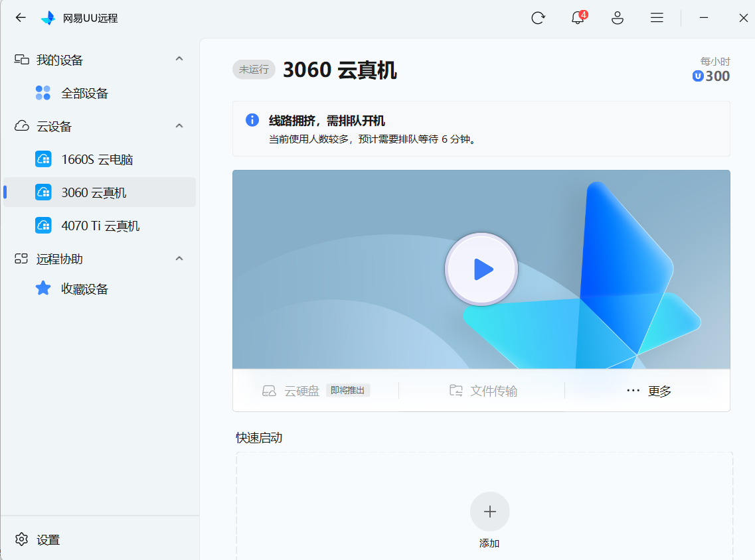Image resolution: width=755 pixels, height=560 pixels.
Task: Click the 网易UU远程 butterfly logo
Action: tap(48, 18)
